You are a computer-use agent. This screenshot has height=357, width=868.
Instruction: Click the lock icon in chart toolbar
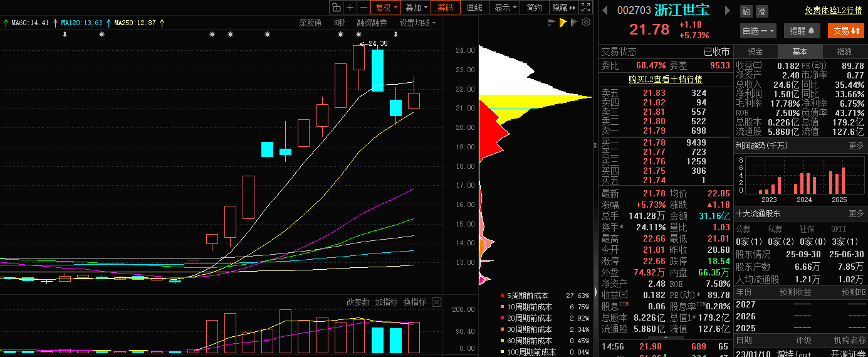tap(337, 8)
